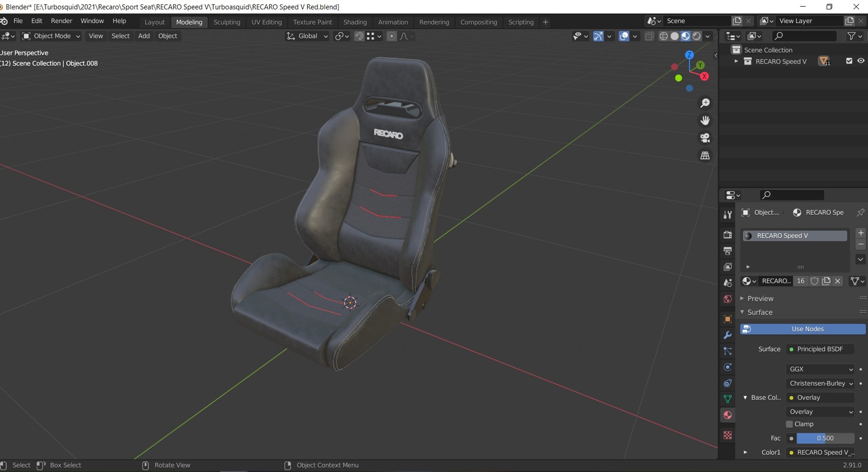
Task: Open the Christensen-Burley subsurface method dropdown
Action: [x=820, y=383]
